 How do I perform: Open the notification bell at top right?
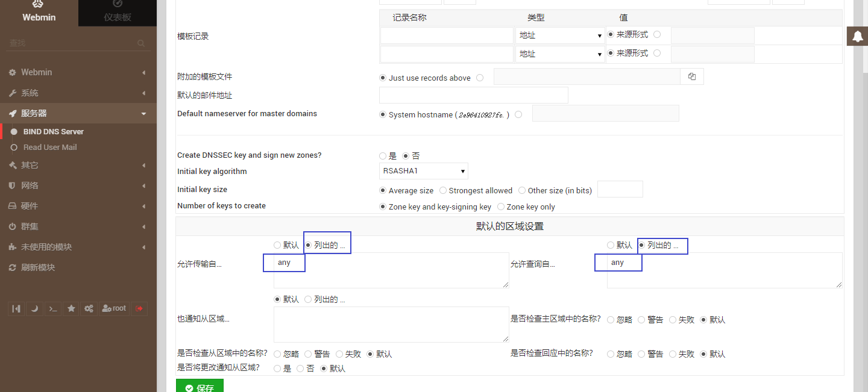click(857, 36)
